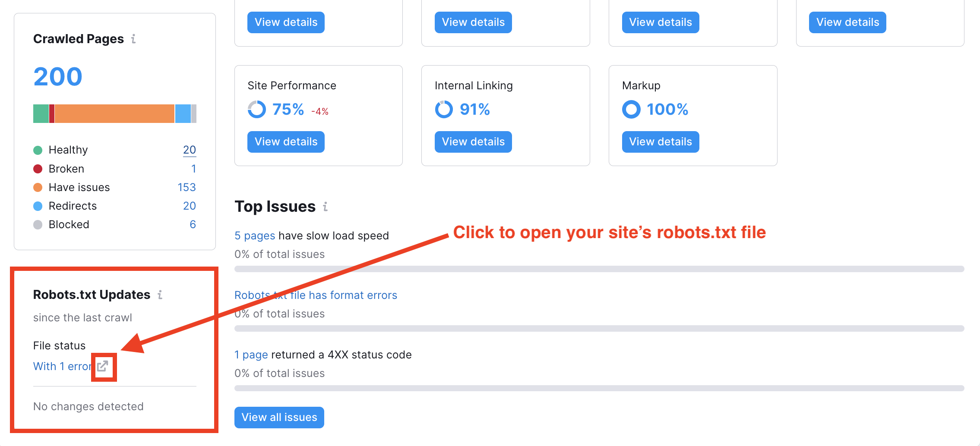This screenshot has height=446, width=980.
Task: Click the Internal Linking donut chart icon
Action: coord(444,109)
